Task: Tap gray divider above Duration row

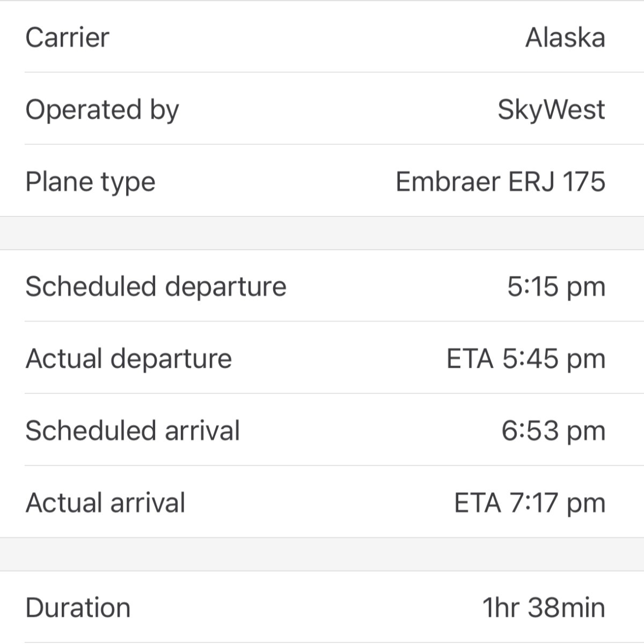Action: [x=322, y=554]
